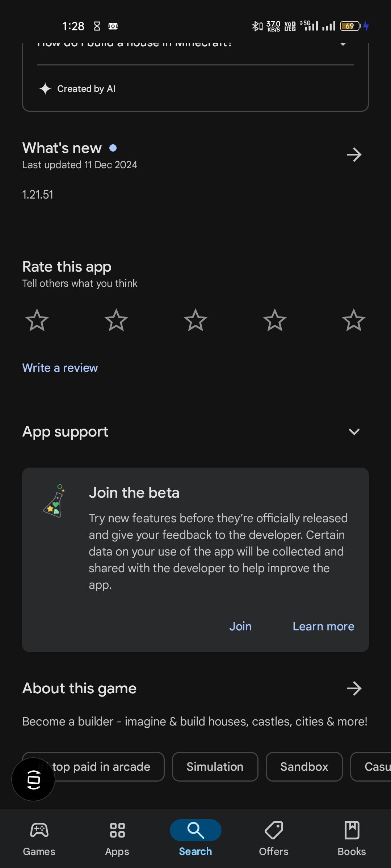
Task: Tap the floating circular overlay button
Action: click(33, 779)
